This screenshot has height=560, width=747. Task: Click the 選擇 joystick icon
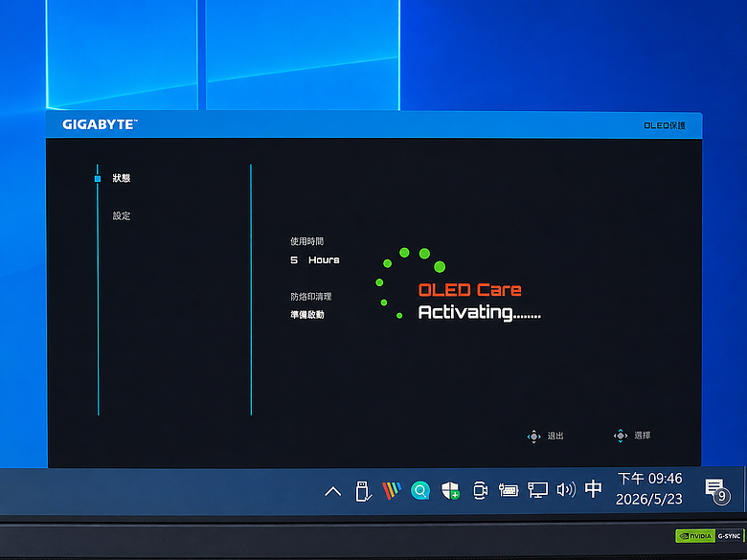pyautogui.click(x=621, y=436)
